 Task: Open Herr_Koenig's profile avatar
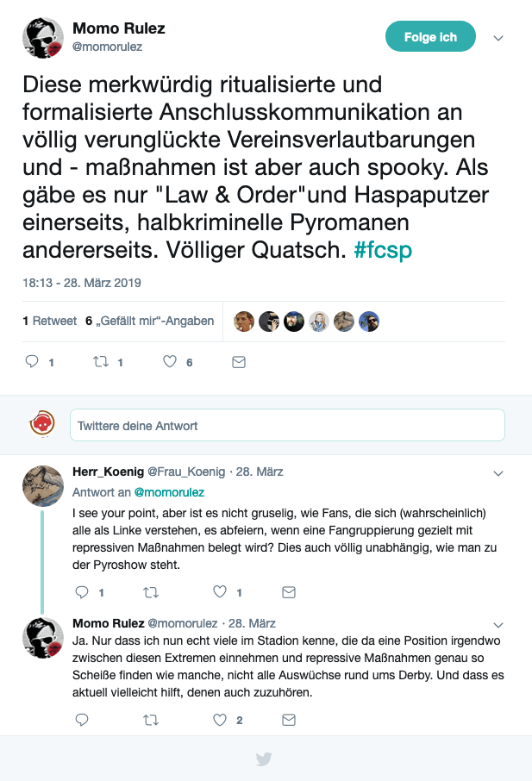pos(42,485)
